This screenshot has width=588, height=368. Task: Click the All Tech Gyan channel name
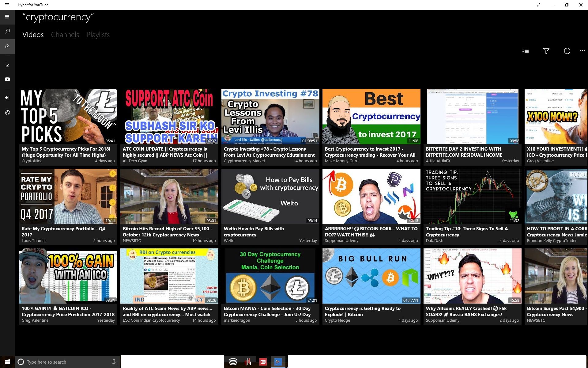pyautogui.click(x=135, y=161)
